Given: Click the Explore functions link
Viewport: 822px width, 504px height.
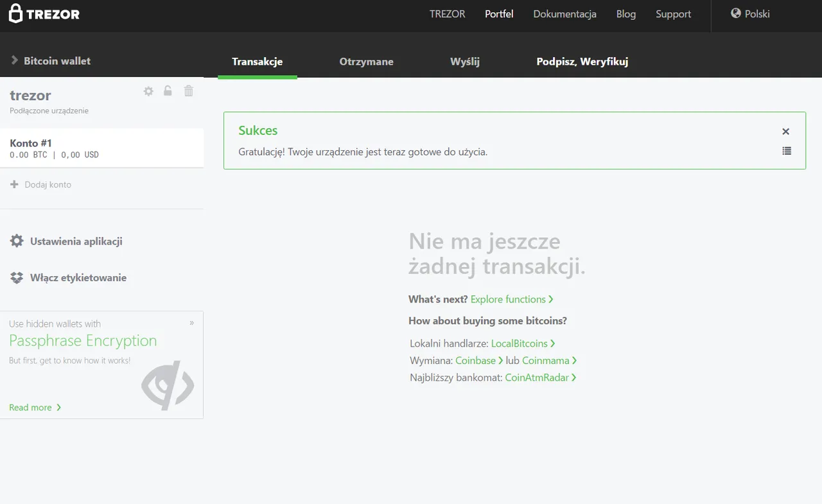Looking at the screenshot, I should [x=512, y=299].
